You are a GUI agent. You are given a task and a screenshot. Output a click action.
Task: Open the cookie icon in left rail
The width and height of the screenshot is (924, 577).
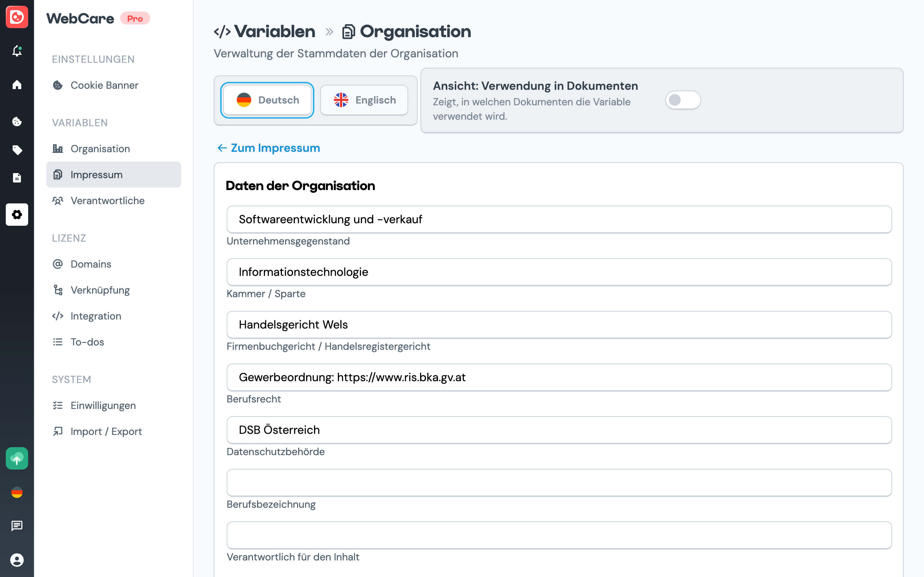(x=17, y=122)
